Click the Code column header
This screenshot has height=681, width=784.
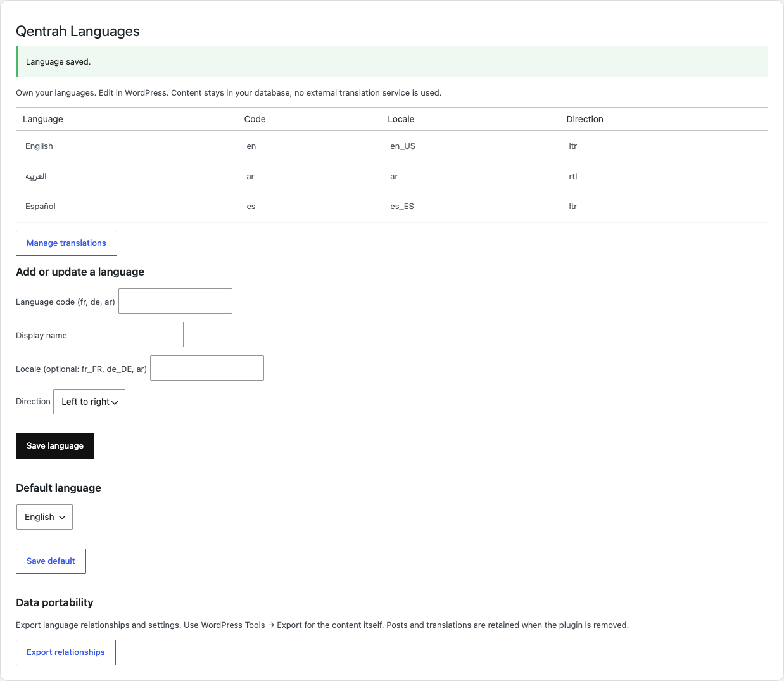pyautogui.click(x=255, y=119)
